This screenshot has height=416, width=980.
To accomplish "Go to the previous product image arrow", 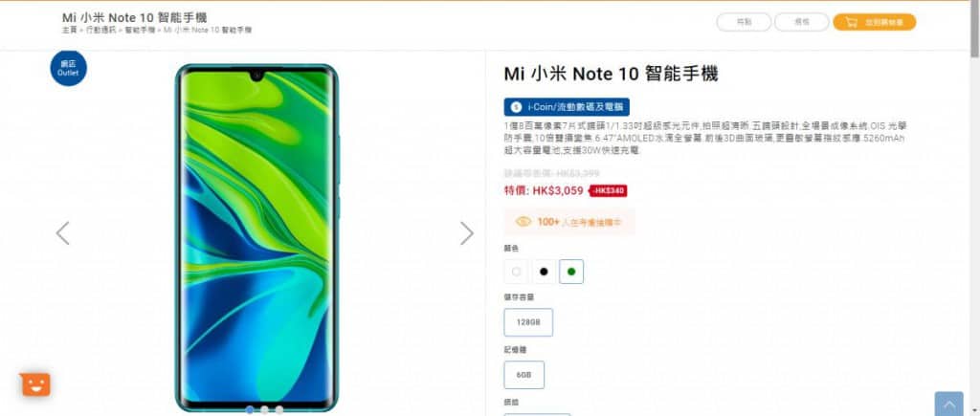I will [x=62, y=233].
